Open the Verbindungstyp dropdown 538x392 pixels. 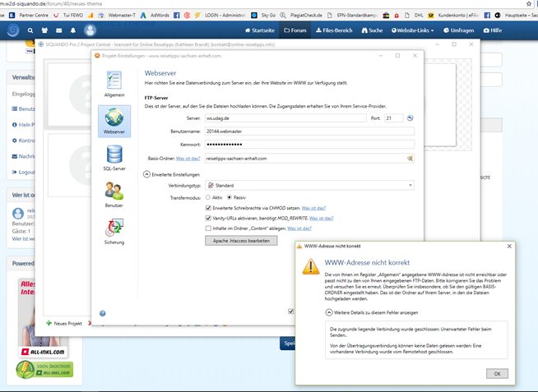tap(309, 186)
